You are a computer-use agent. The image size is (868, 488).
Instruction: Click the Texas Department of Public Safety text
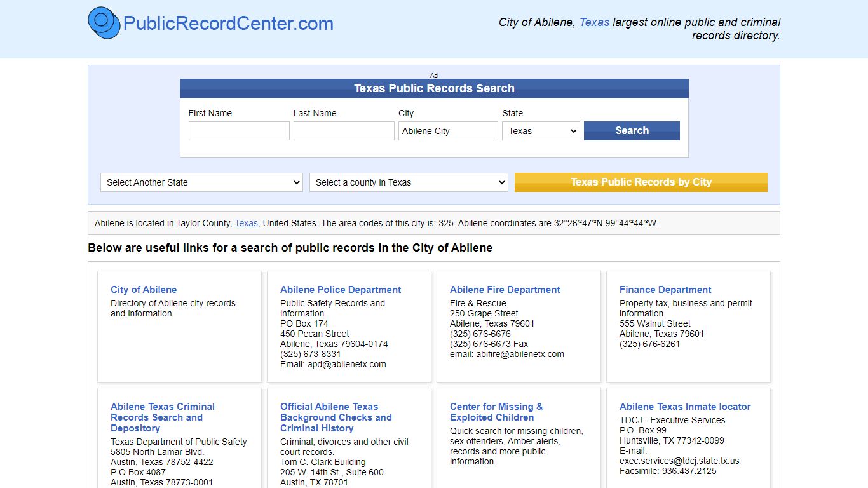(x=179, y=442)
